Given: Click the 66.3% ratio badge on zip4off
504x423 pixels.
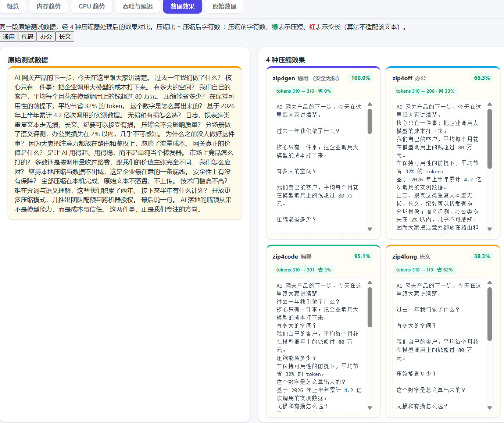Looking at the screenshot, I should pyautogui.click(x=482, y=78).
